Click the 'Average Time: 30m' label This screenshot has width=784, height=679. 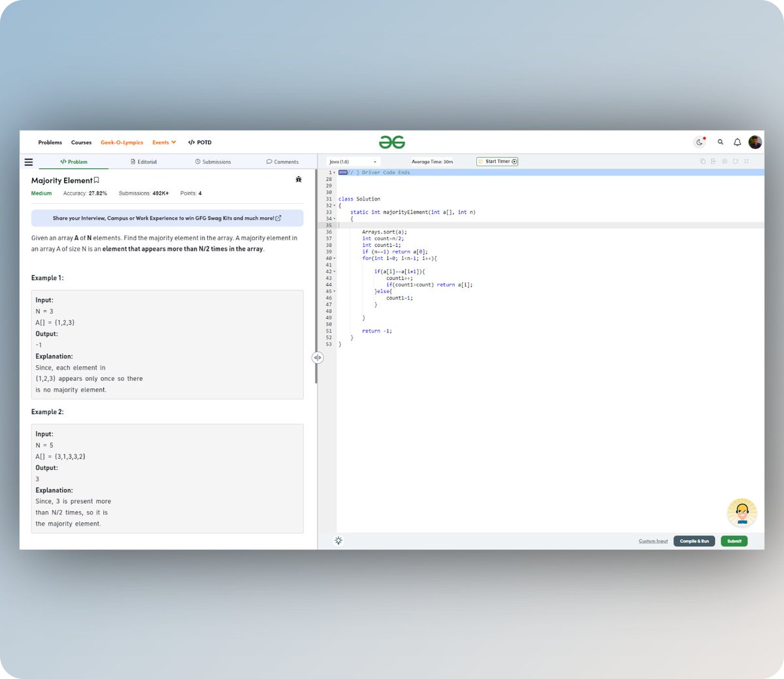[x=432, y=162]
